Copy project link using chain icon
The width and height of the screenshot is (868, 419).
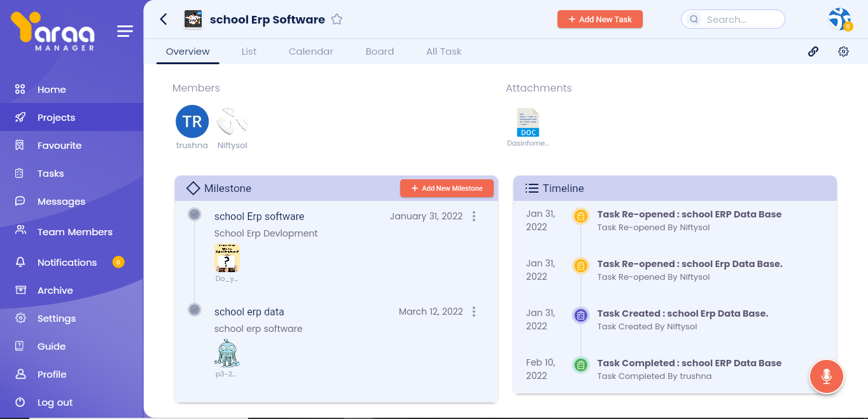pos(813,52)
